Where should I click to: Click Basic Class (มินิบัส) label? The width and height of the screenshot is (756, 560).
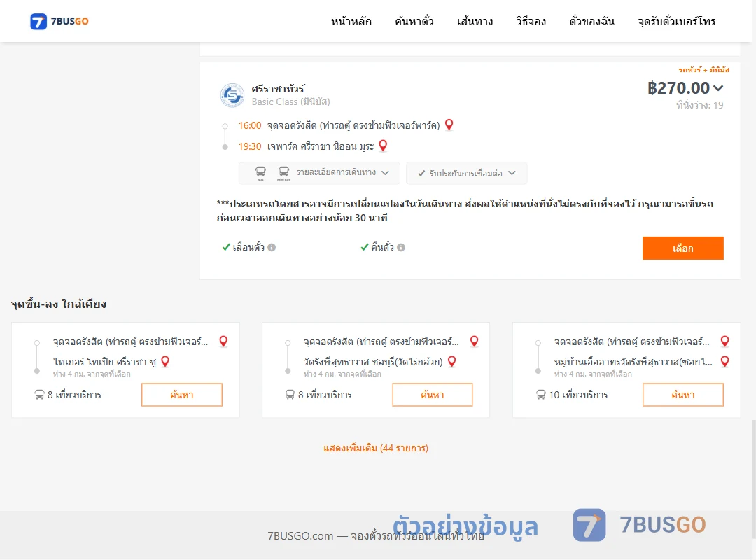click(290, 101)
